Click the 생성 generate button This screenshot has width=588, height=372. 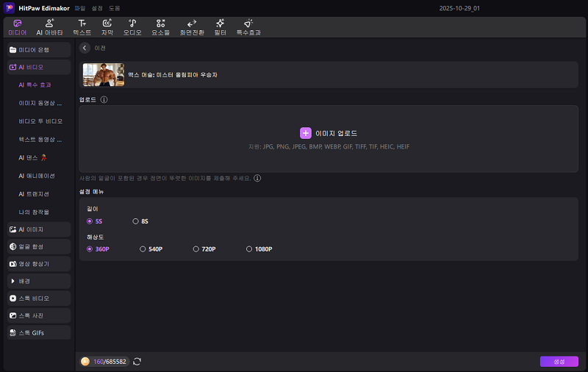point(559,362)
